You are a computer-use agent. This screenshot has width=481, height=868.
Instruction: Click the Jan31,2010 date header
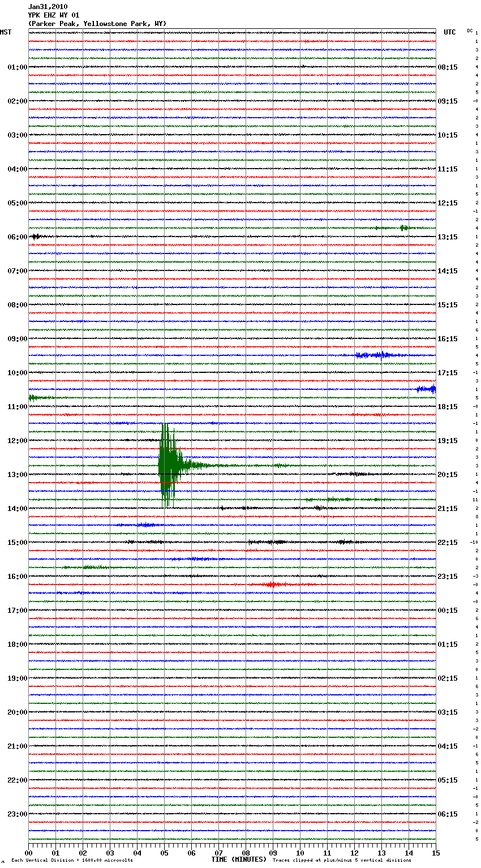(x=48, y=7)
